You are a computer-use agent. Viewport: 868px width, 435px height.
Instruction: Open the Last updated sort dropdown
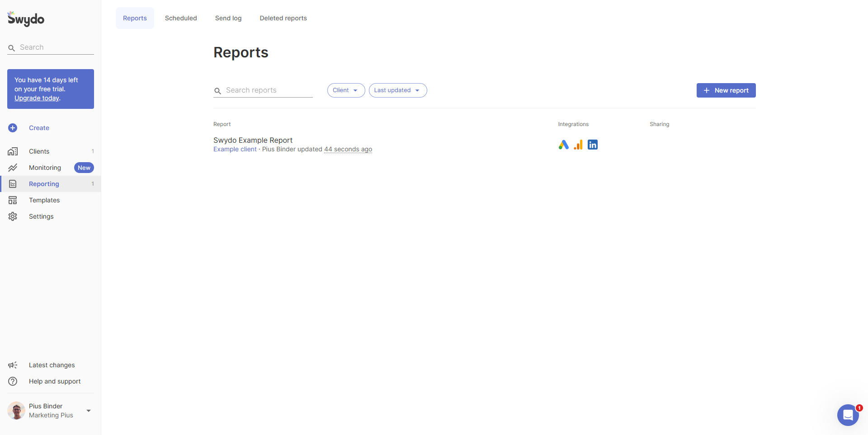coord(398,90)
